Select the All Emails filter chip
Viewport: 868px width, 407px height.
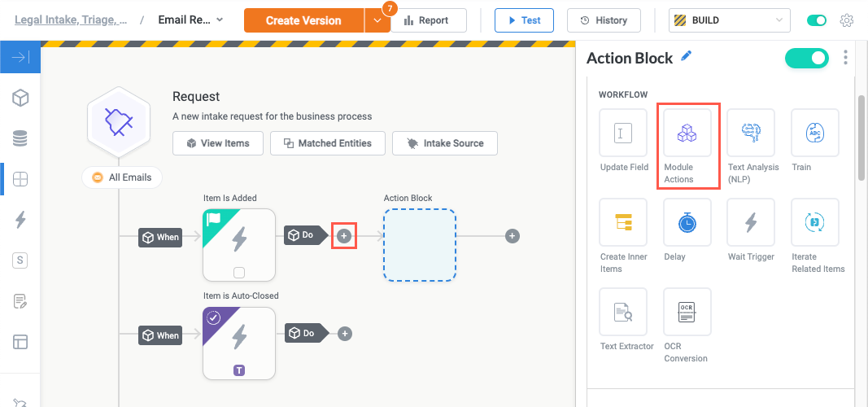(122, 177)
